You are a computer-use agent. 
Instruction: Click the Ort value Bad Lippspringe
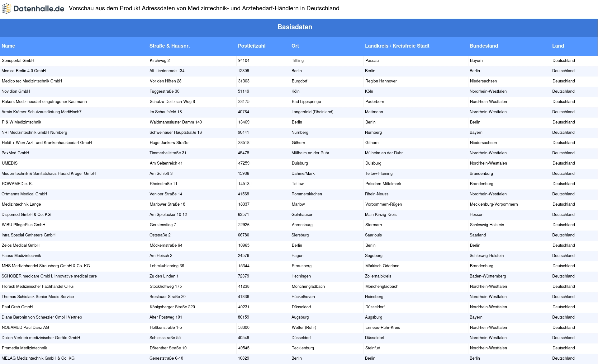tap(306, 102)
